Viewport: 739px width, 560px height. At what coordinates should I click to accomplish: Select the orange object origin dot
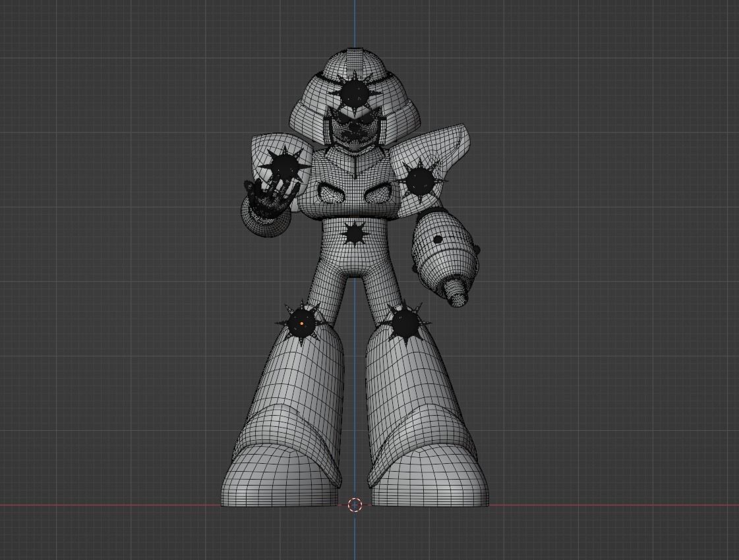[302, 323]
